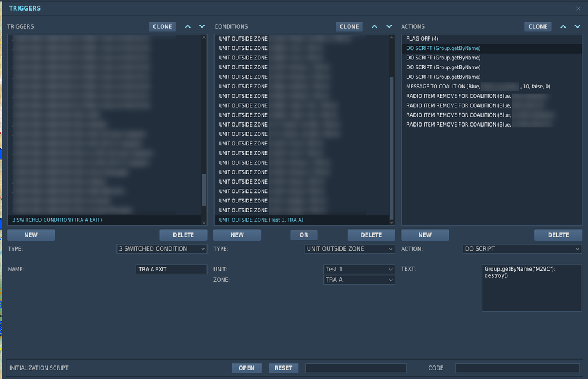Click the OR button in the conditions panel
This screenshot has height=379, width=588.
coord(304,235)
